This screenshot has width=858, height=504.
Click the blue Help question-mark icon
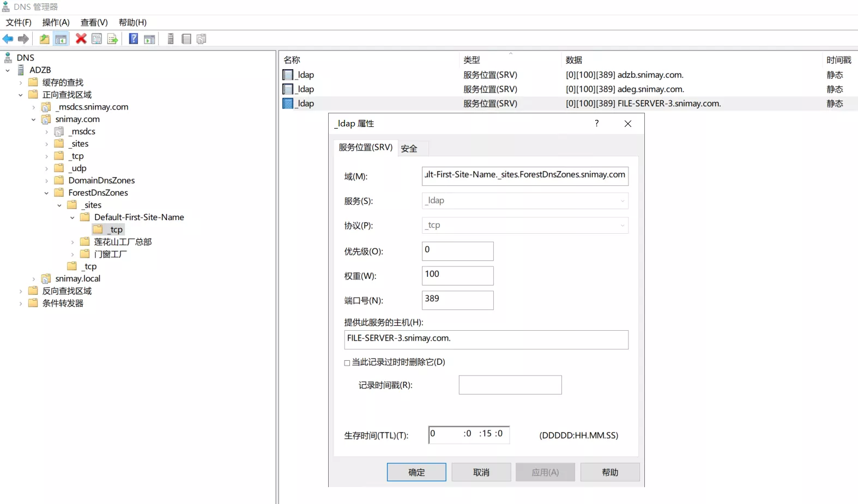(x=133, y=39)
